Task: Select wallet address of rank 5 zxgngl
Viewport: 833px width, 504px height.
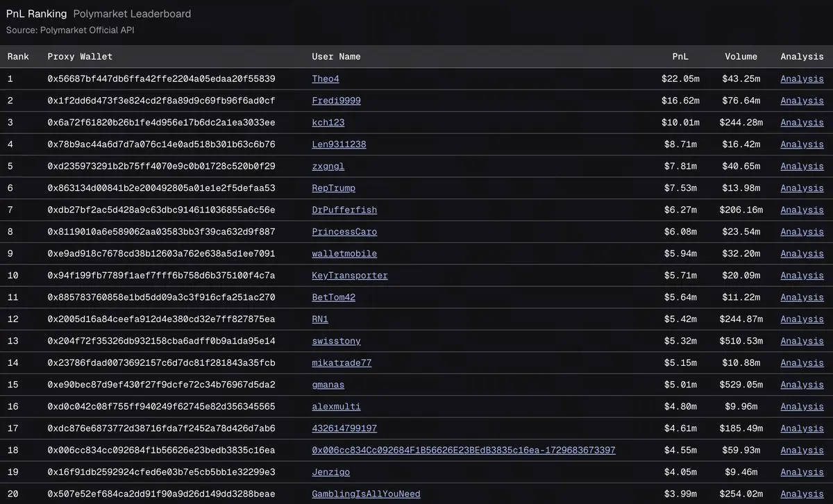Action: [161, 167]
